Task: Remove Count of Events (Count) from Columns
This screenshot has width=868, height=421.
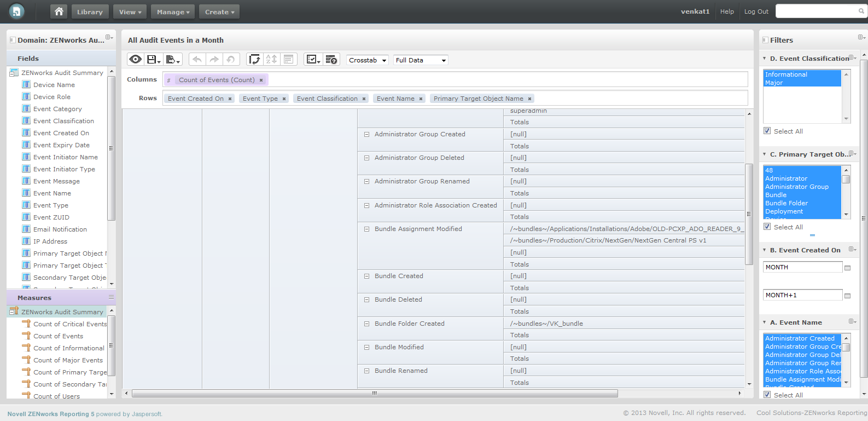Action: pyautogui.click(x=261, y=80)
